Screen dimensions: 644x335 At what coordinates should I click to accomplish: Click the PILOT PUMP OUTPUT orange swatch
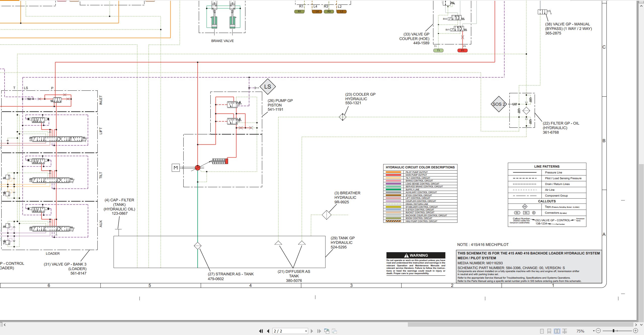click(393, 172)
